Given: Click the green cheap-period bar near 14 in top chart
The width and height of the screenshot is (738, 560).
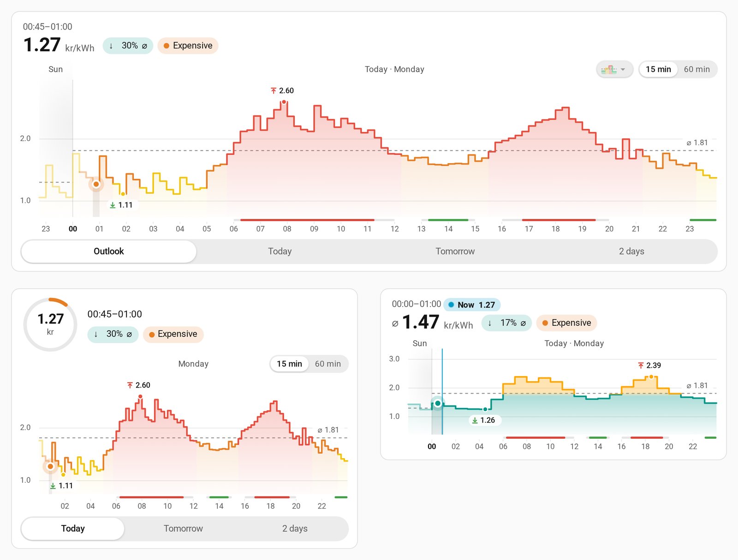Looking at the screenshot, I should [448, 220].
